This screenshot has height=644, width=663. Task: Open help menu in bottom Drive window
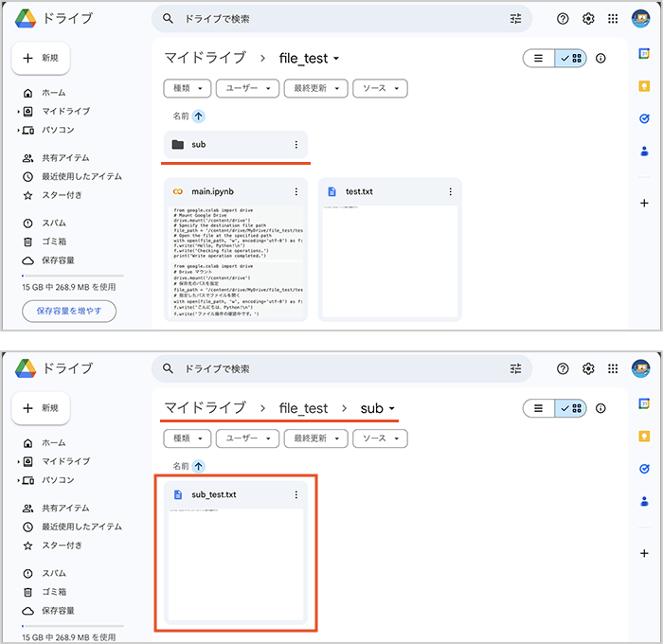563,368
